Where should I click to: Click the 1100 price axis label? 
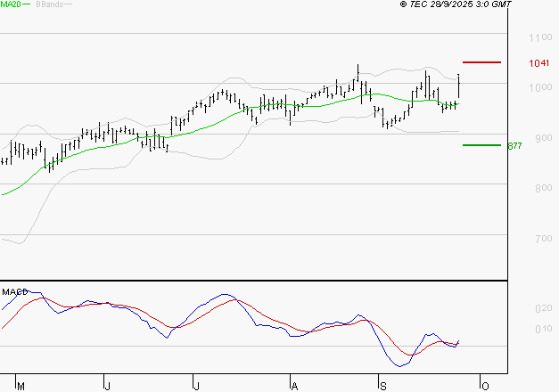540,37
